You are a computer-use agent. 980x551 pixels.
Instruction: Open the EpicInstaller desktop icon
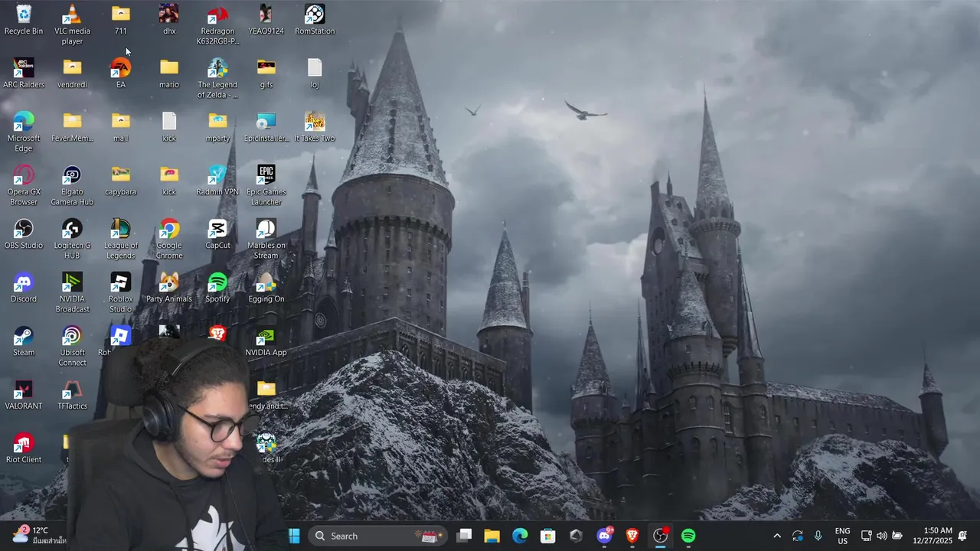click(266, 127)
